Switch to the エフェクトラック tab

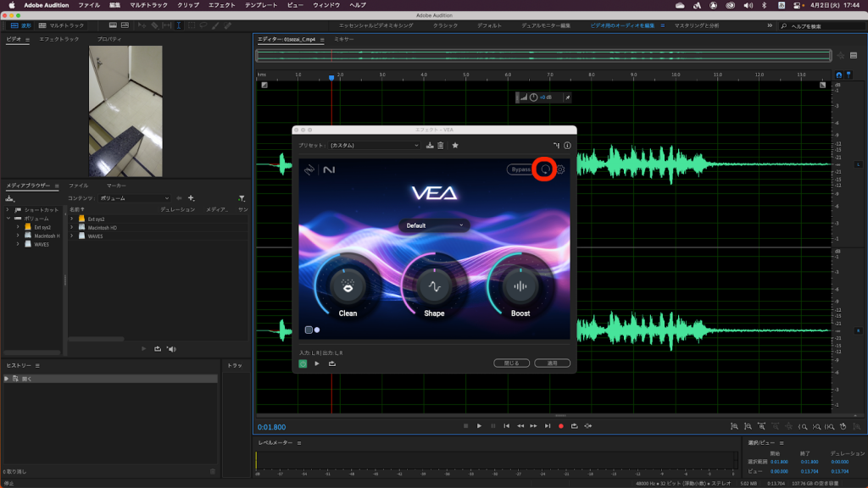pos(58,39)
